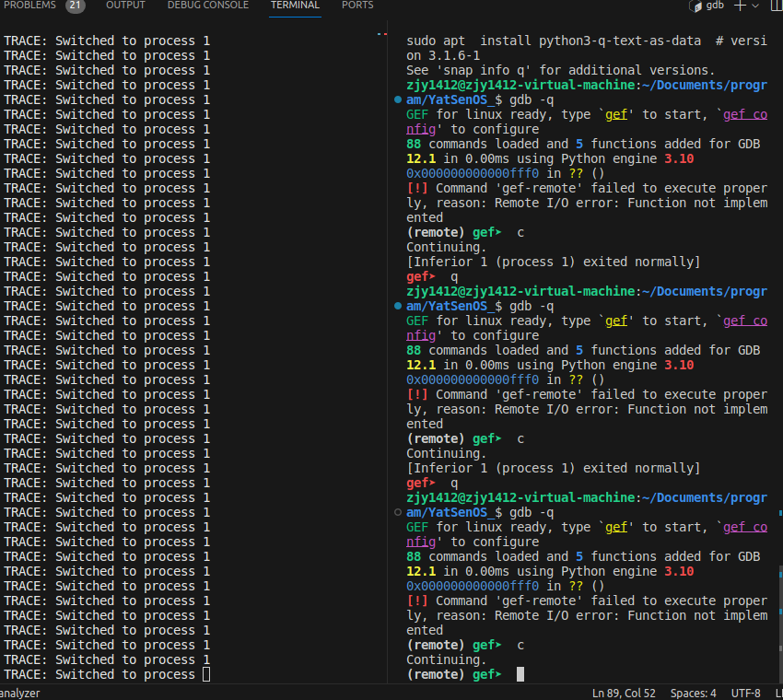Click the first gef-remote failed error message
Viewport: 783px width, 700px height.
point(586,204)
